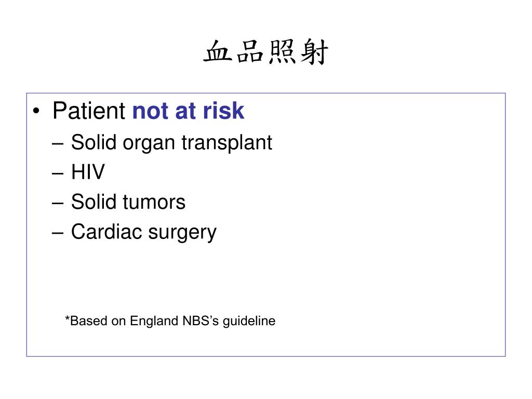
Task: Click the dash before Solid tumors
Action: click(58, 204)
